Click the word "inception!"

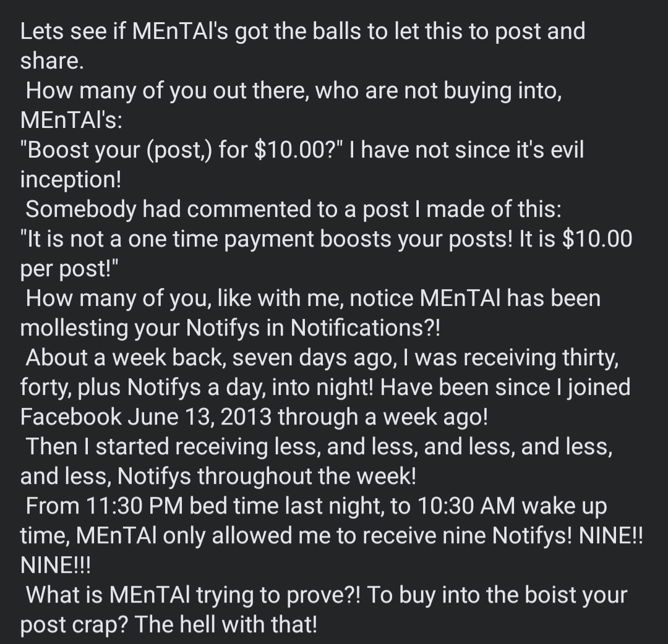pos(71,180)
